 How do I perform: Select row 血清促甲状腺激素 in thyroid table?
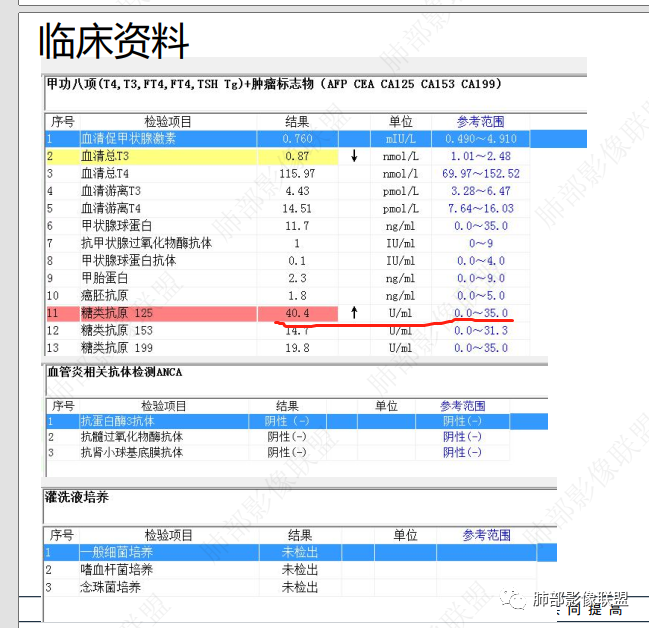pyautogui.click(x=316, y=139)
